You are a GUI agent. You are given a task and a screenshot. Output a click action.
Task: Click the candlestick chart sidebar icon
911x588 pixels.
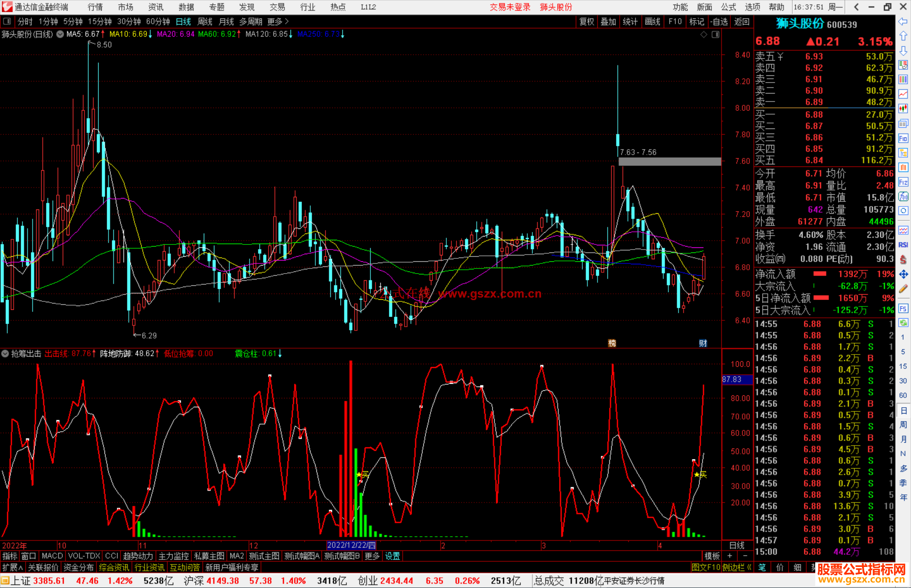coord(903,108)
